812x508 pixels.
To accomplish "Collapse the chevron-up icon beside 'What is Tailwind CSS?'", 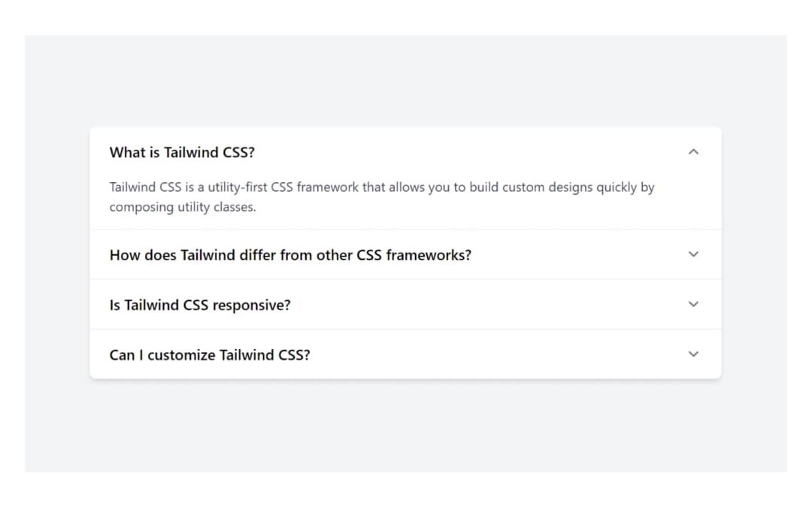I will 693,152.
